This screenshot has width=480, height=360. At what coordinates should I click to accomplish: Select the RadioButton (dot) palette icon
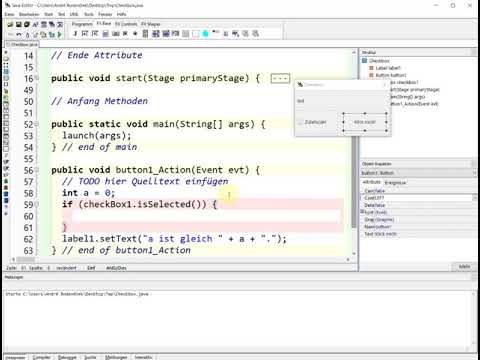point(135,33)
